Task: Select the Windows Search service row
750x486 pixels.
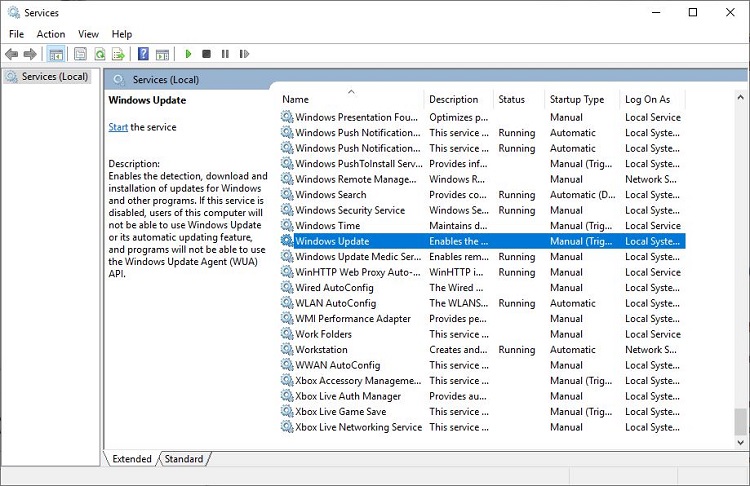Action: 331,195
